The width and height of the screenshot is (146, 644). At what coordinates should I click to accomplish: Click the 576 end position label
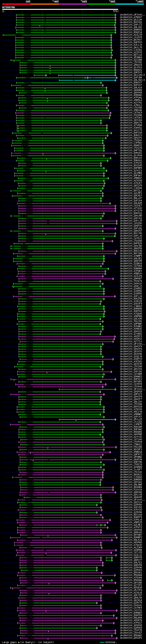click(115, 11)
